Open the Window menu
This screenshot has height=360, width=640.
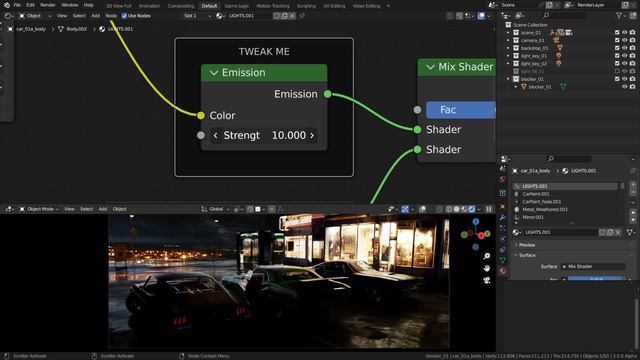(69, 5)
